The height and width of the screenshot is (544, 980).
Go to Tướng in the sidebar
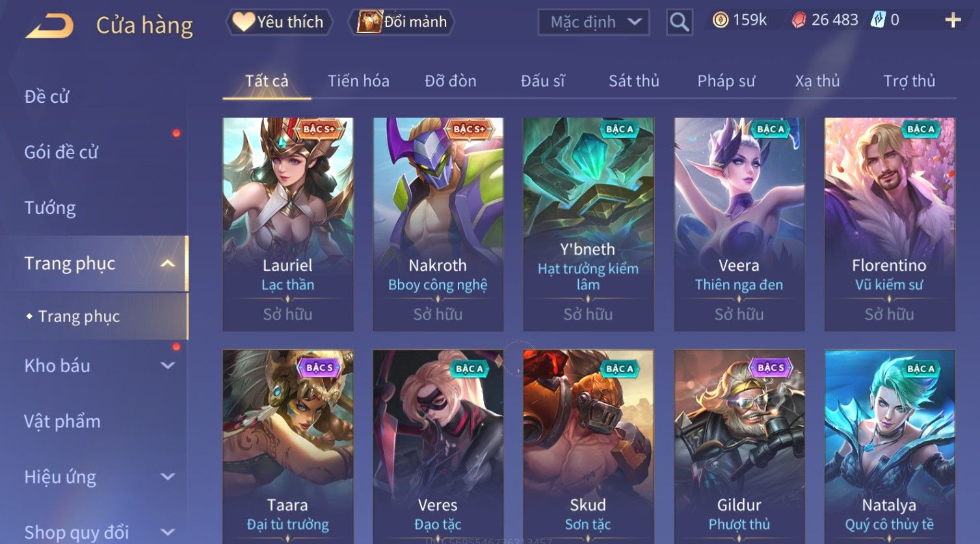click(x=50, y=208)
